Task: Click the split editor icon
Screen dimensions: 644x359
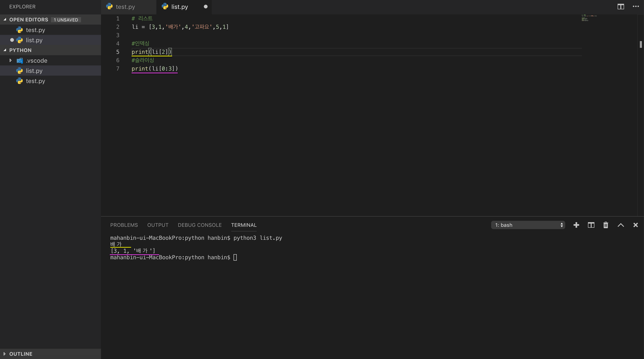Action: (620, 6)
